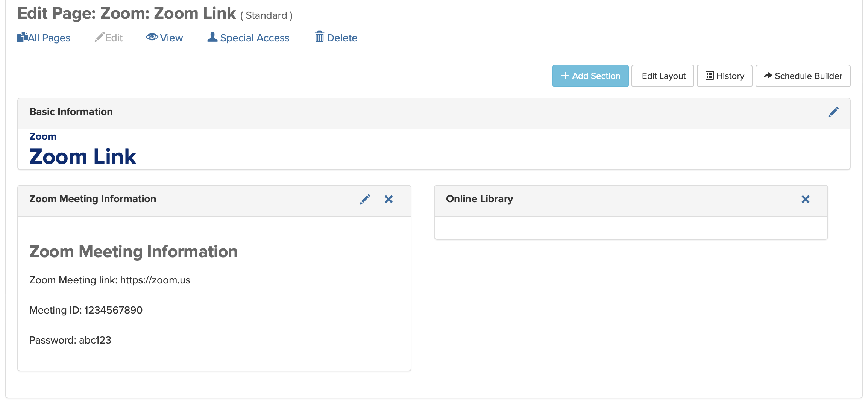
Task: Click the Meeting ID 1234567890 text
Action: click(x=86, y=310)
